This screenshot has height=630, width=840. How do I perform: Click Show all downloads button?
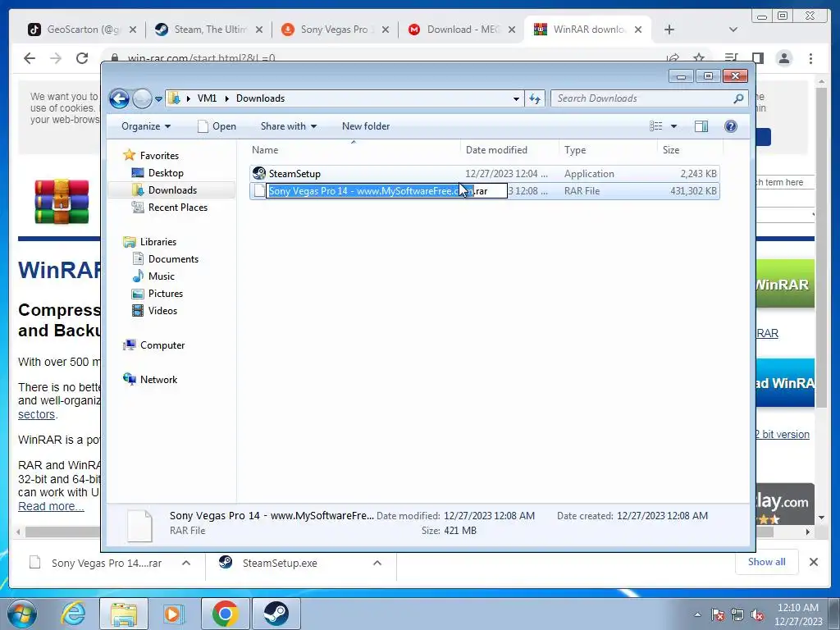[x=767, y=562]
